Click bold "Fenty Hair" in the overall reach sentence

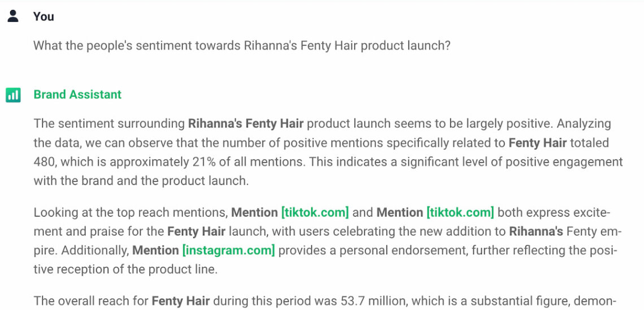point(181,300)
